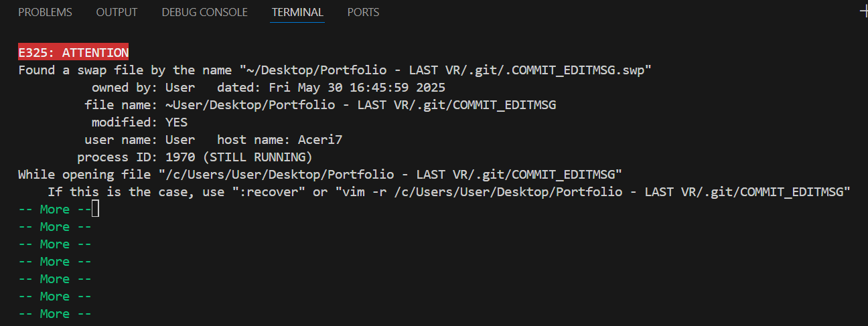Click the plus icon for new terminal
This screenshot has width=868, height=326.
pyautogui.click(x=863, y=12)
